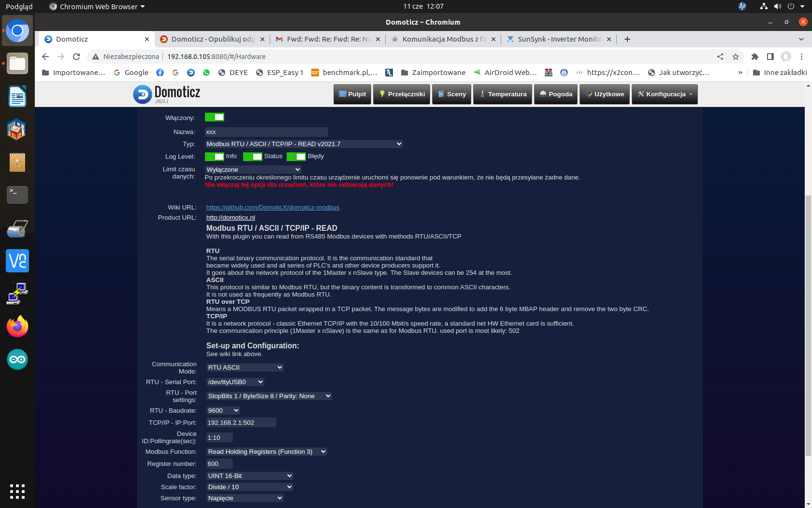The width and height of the screenshot is (812, 508).
Task: Click the Register number input field
Action: click(x=219, y=463)
